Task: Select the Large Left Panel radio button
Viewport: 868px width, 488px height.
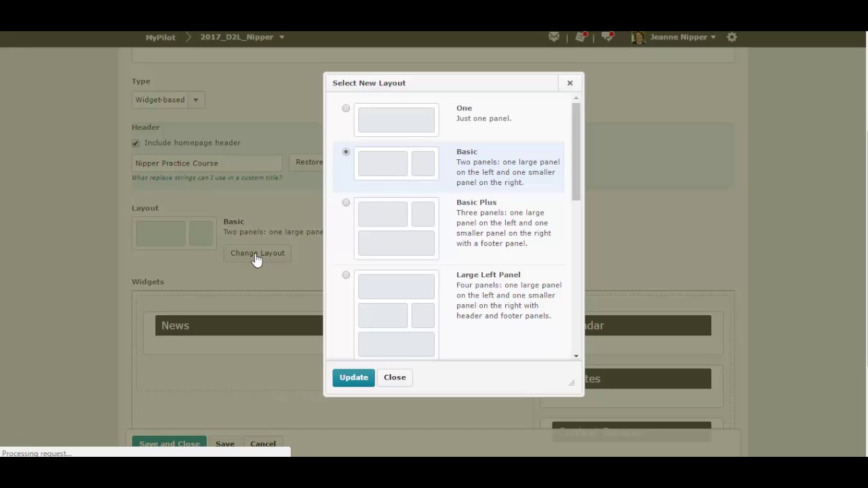Action: coord(346,275)
